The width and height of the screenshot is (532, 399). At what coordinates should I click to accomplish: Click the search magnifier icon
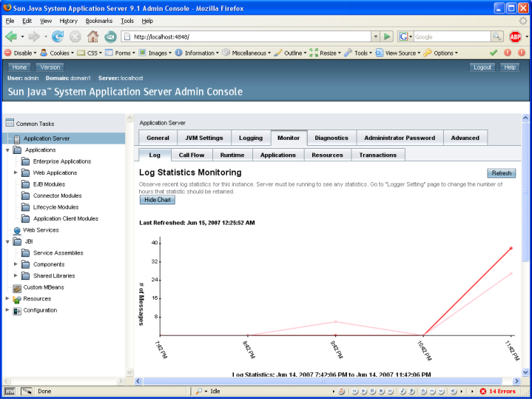497,37
